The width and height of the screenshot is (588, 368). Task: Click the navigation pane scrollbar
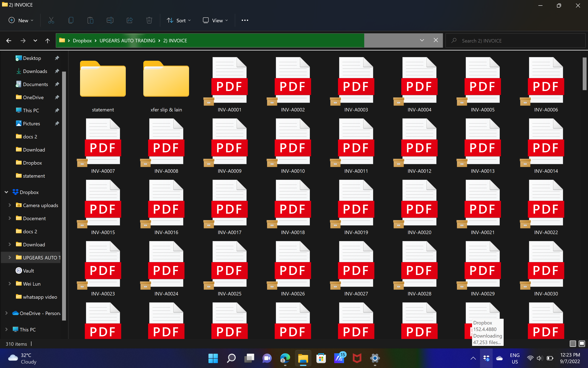click(64, 196)
